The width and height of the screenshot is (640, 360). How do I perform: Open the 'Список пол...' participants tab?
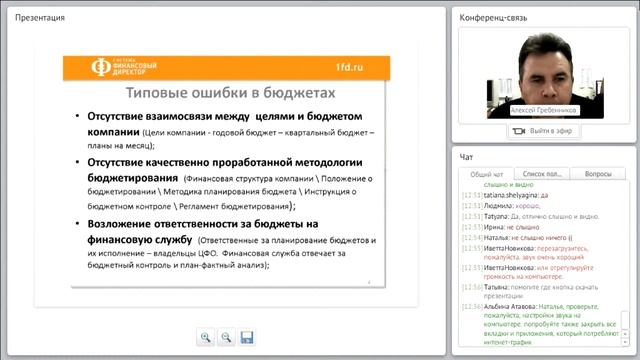pos(542,173)
